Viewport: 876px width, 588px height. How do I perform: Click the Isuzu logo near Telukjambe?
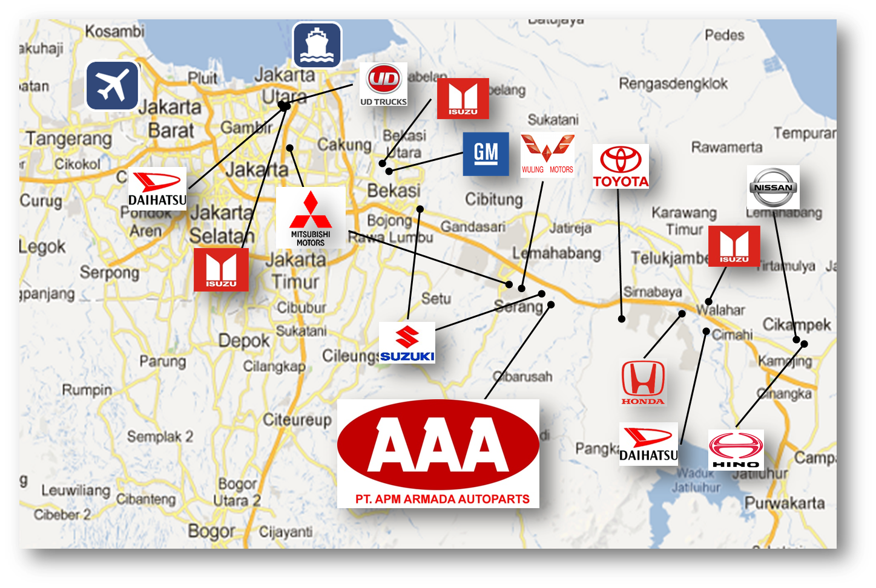pyautogui.click(x=734, y=246)
